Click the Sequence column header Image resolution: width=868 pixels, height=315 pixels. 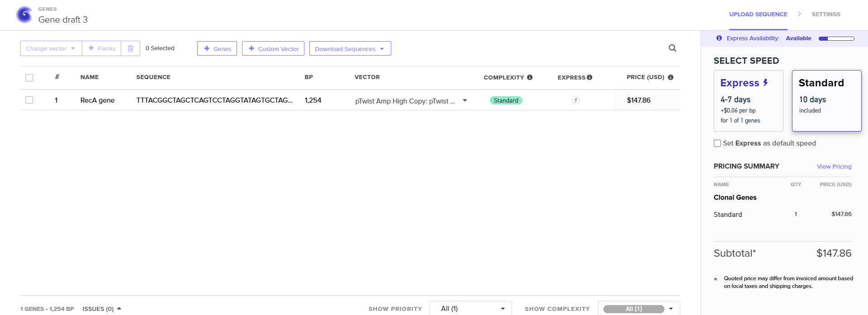[x=153, y=77]
